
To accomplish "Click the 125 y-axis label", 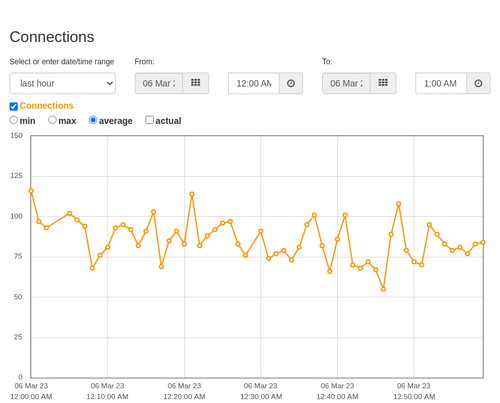I will click(x=16, y=176).
